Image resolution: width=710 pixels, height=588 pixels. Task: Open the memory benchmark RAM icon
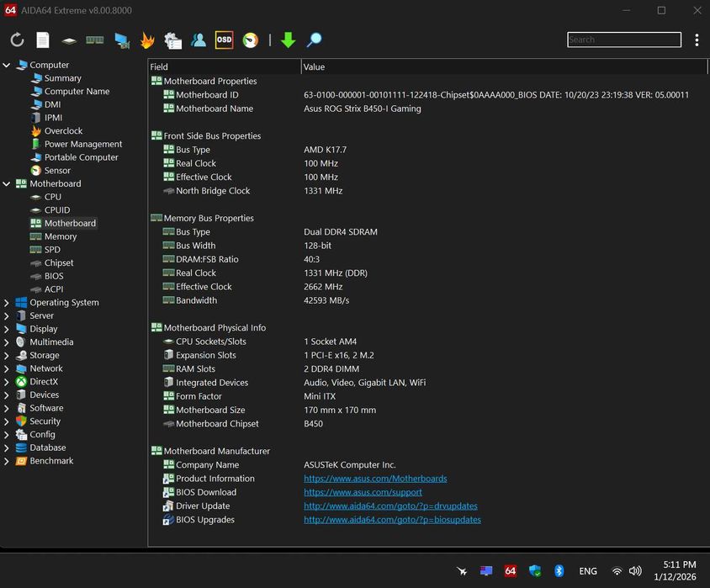point(94,40)
